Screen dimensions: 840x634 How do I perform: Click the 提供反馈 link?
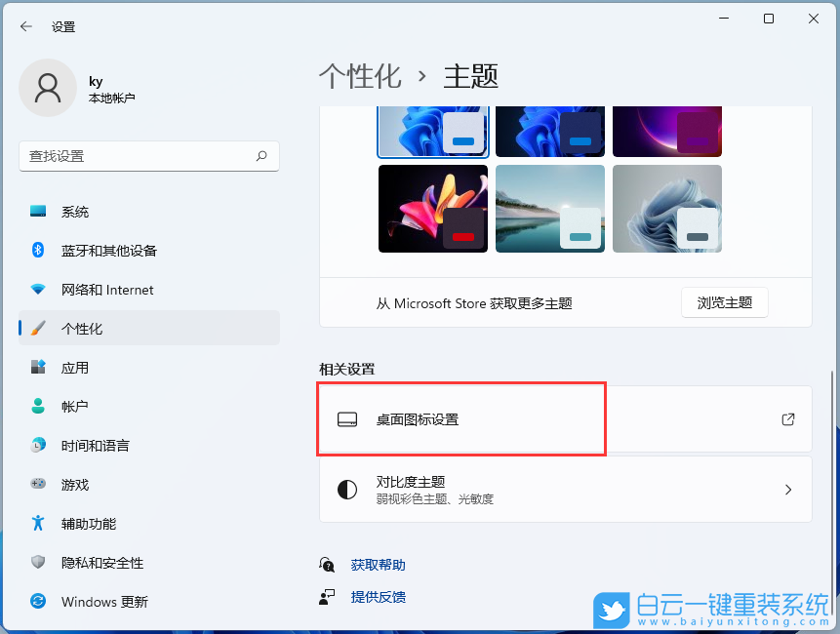(378, 597)
